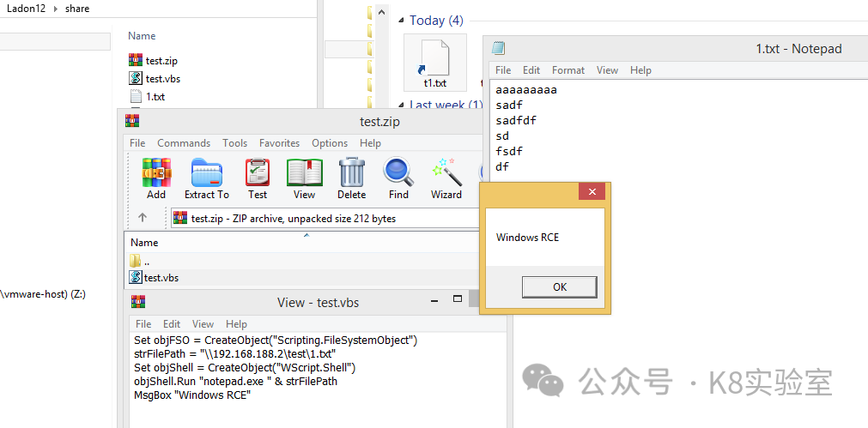868x428 pixels.
Task: Collapse the Today (4) group
Action: (x=401, y=21)
